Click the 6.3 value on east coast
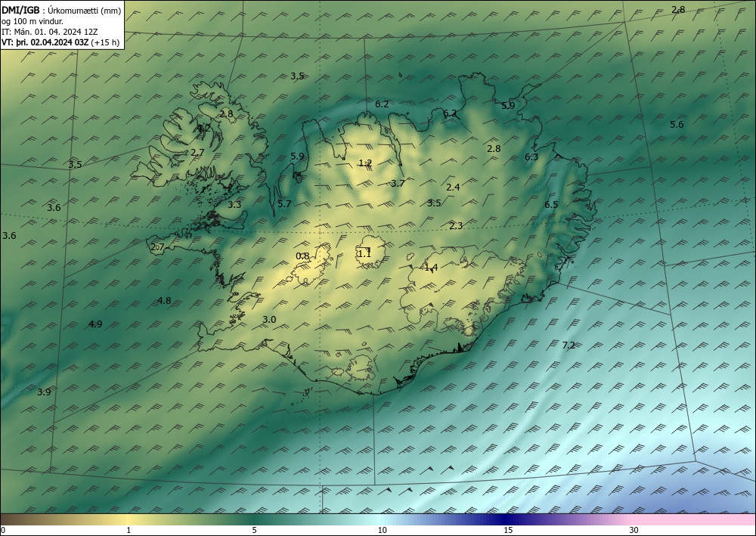756x536 pixels. (531, 157)
